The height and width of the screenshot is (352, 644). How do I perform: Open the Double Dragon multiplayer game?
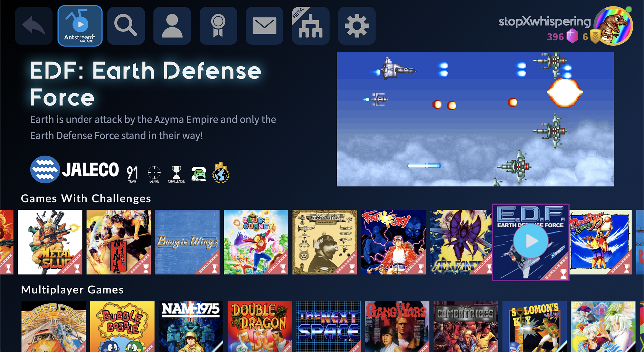260,326
